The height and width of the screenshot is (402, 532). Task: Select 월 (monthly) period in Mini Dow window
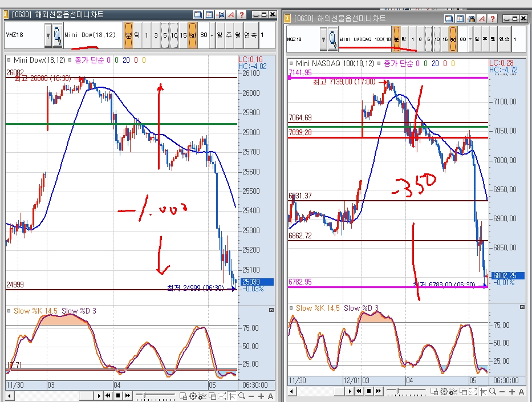[238, 35]
